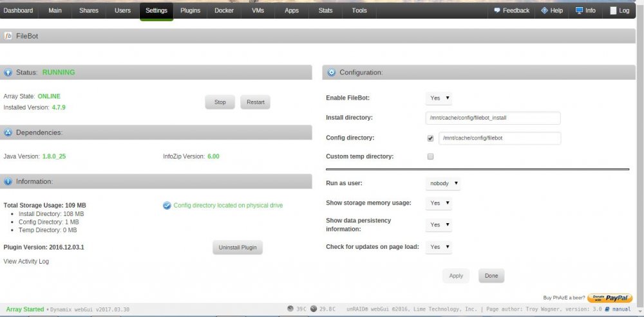Open the Users tab
The height and width of the screenshot is (317, 644).
tap(122, 11)
